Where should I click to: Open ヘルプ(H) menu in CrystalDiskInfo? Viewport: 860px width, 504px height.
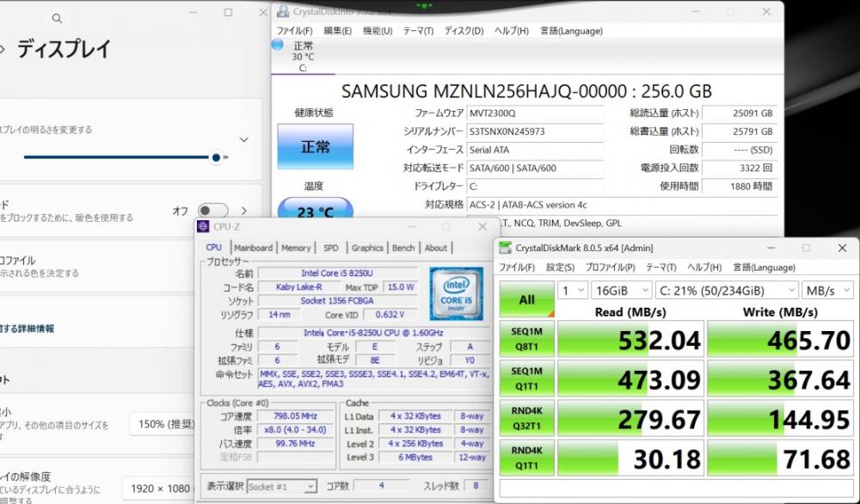coord(511,31)
